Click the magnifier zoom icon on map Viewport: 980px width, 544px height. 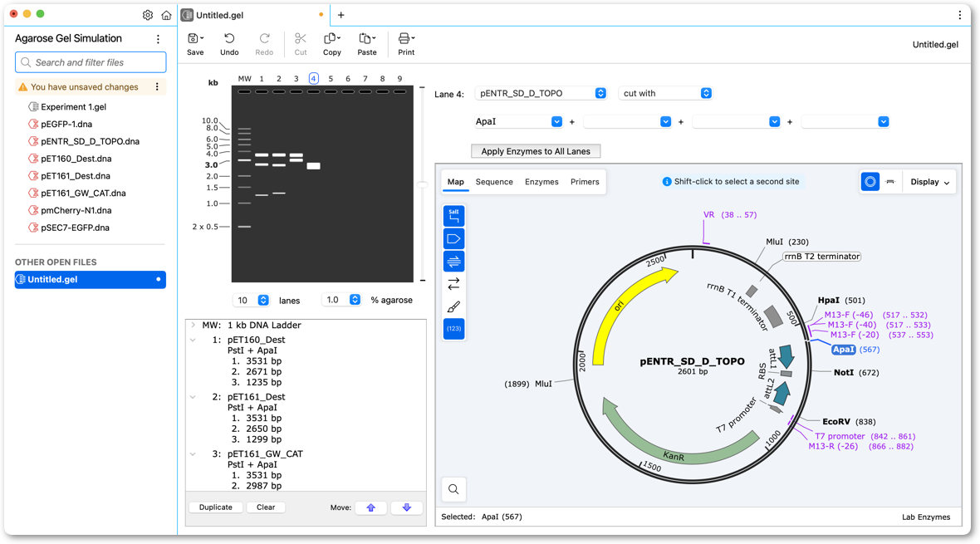click(453, 490)
